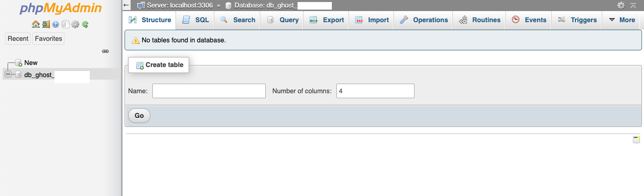The width and height of the screenshot is (644, 196).
Task: Switch to the SQL tab
Action: click(x=195, y=20)
